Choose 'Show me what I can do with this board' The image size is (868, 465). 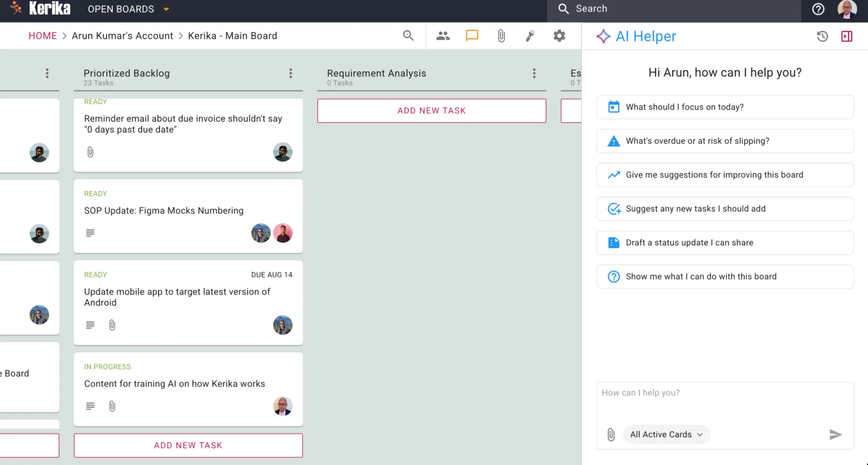tap(725, 276)
